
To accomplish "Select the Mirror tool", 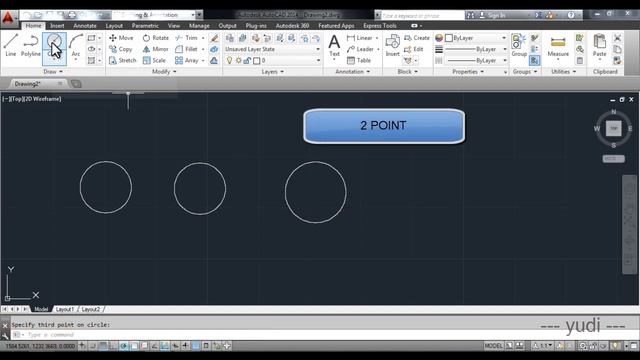I will (156, 49).
